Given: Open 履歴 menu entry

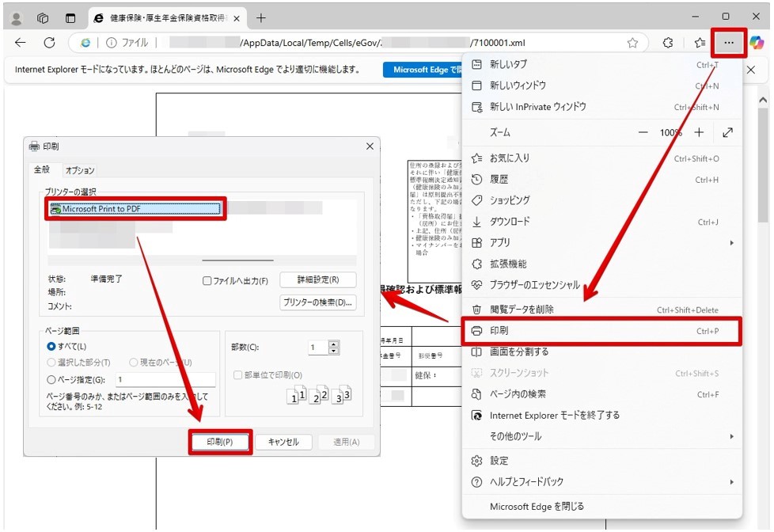Looking at the screenshot, I should click(601, 179).
